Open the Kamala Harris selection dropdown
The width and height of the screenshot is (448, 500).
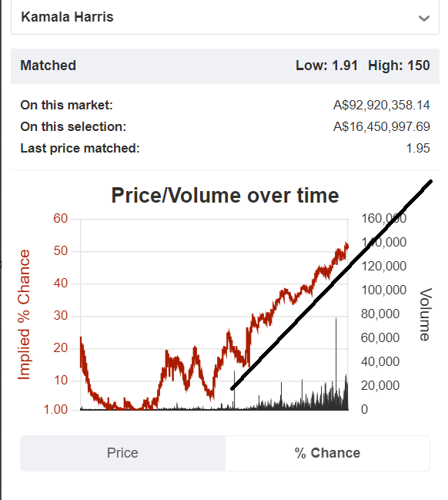(x=225, y=17)
